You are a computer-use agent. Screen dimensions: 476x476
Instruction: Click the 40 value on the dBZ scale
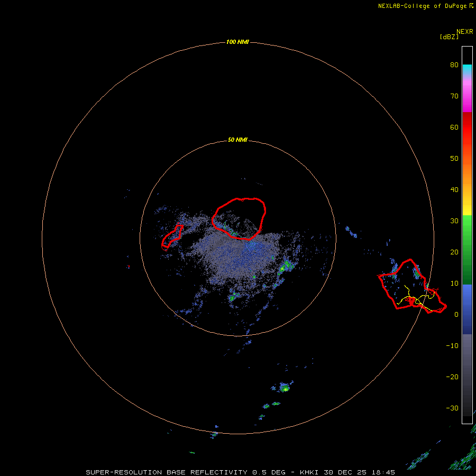pos(454,190)
